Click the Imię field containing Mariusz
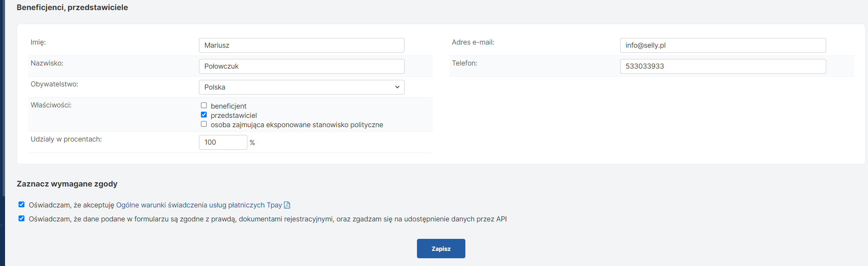This screenshot has width=868, height=266. click(x=301, y=45)
